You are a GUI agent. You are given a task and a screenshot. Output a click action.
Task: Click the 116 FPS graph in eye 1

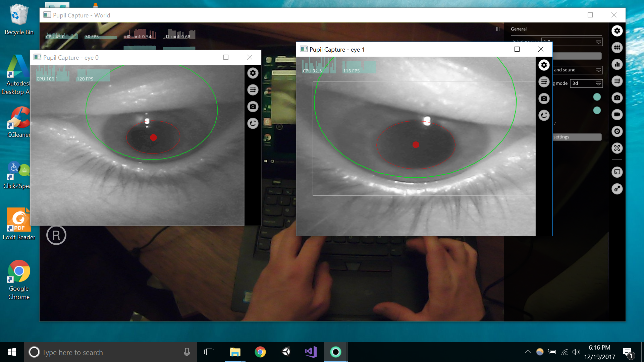[359, 68]
